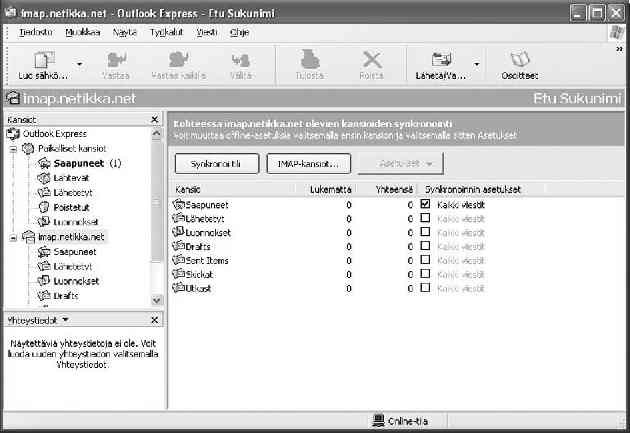Collapse imap.netikka.net tree node
This screenshot has height=433, width=630.
(13, 238)
